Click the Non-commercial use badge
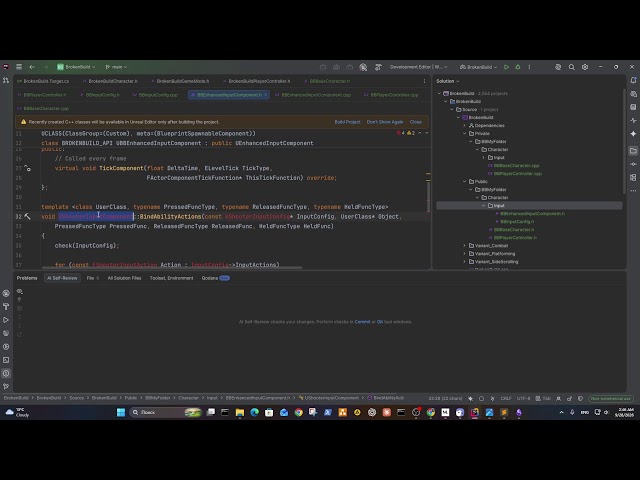 point(611,398)
